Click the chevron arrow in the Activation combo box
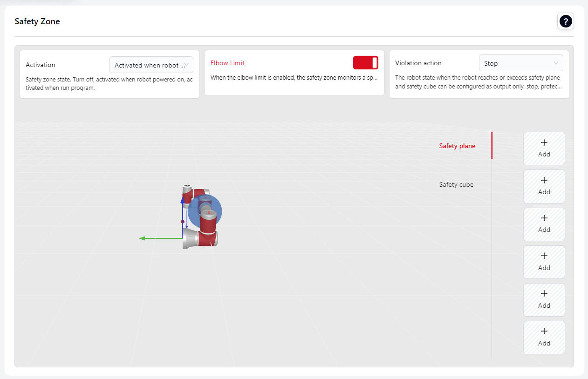 pos(186,65)
